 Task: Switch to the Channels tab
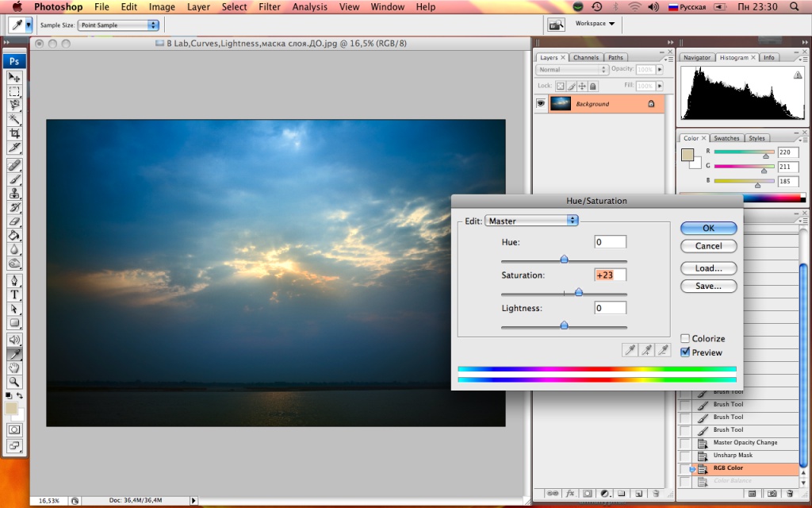click(586, 57)
